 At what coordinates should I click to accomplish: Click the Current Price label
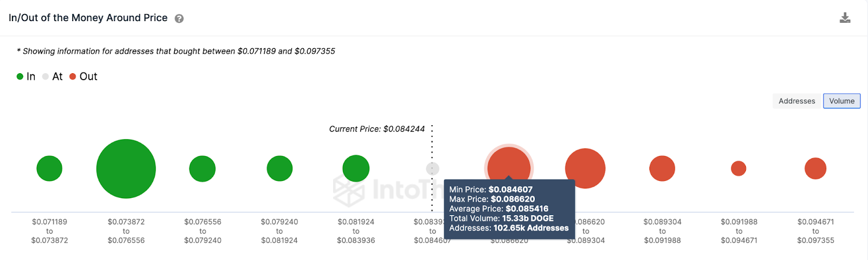click(x=376, y=129)
